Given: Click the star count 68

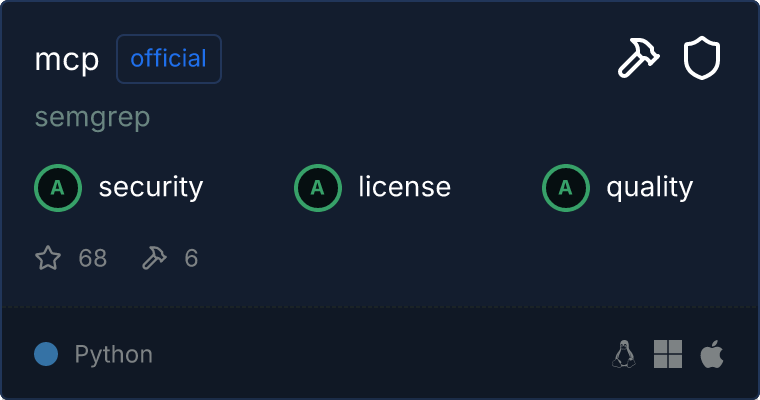Looking at the screenshot, I should coord(93,259).
